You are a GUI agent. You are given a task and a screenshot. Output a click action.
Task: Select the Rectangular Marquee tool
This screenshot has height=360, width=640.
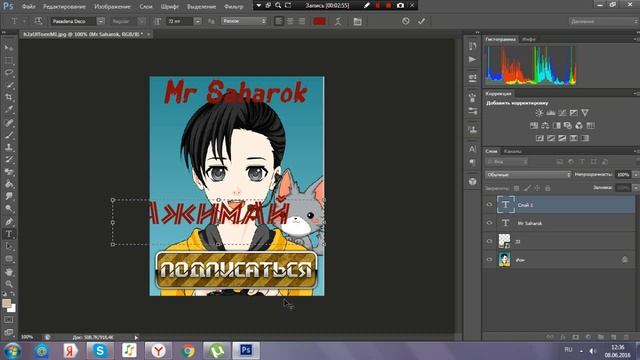(x=9, y=61)
